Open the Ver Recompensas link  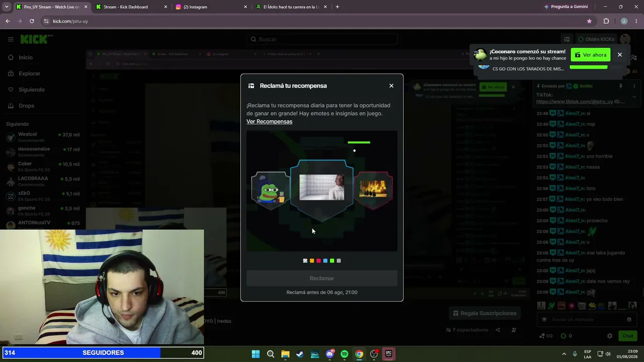(269, 122)
